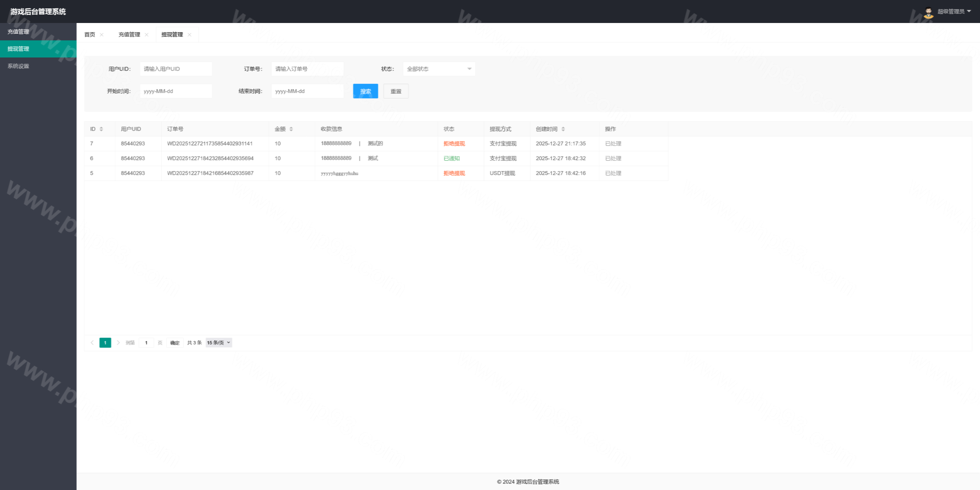The height and width of the screenshot is (490, 980).
Task: Switch to the 首页 tab
Action: coord(90,34)
